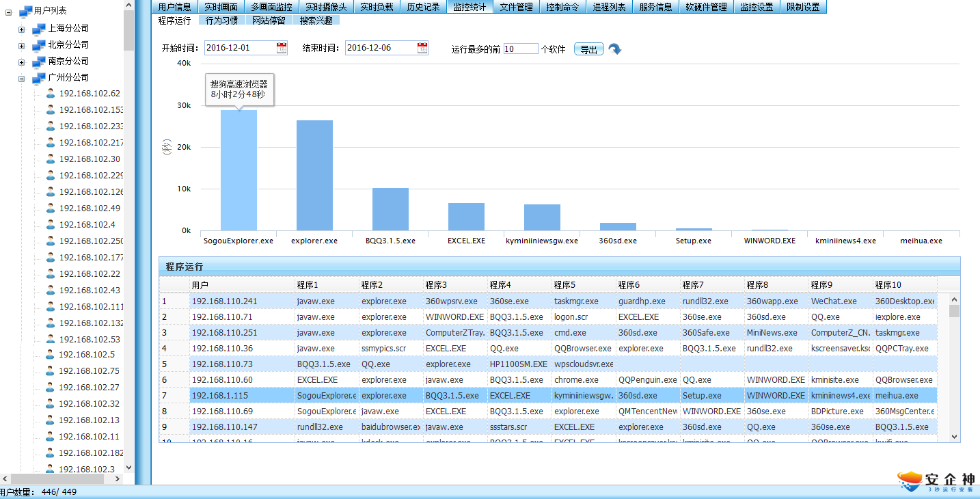Switch to the 实时画面 tab
Image resolution: width=980 pixels, height=499 pixels.
221,7
